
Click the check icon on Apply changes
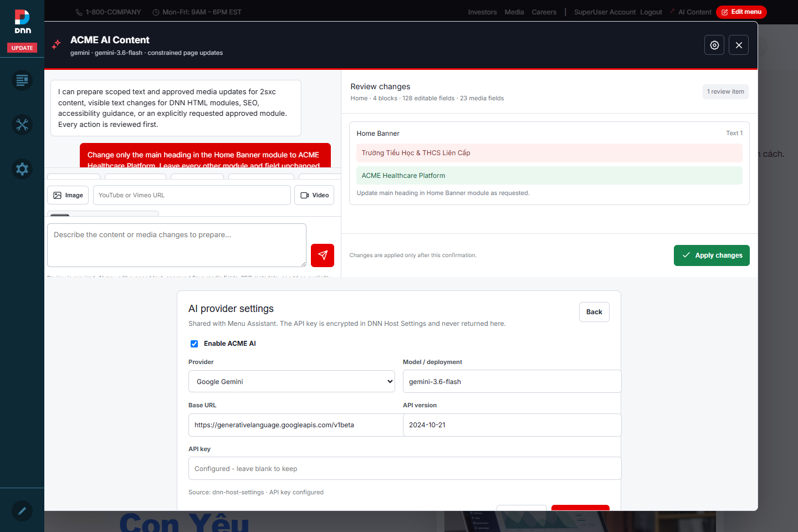coord(686,255)
